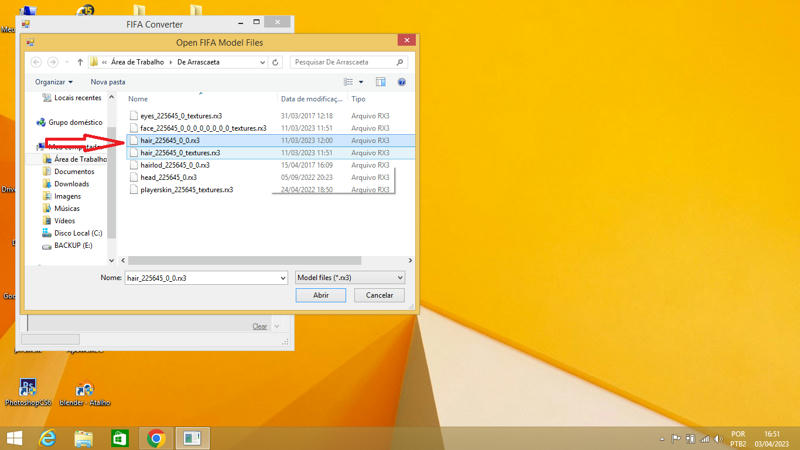Launch Internet Explorer from taskbar

click(47, 438)
